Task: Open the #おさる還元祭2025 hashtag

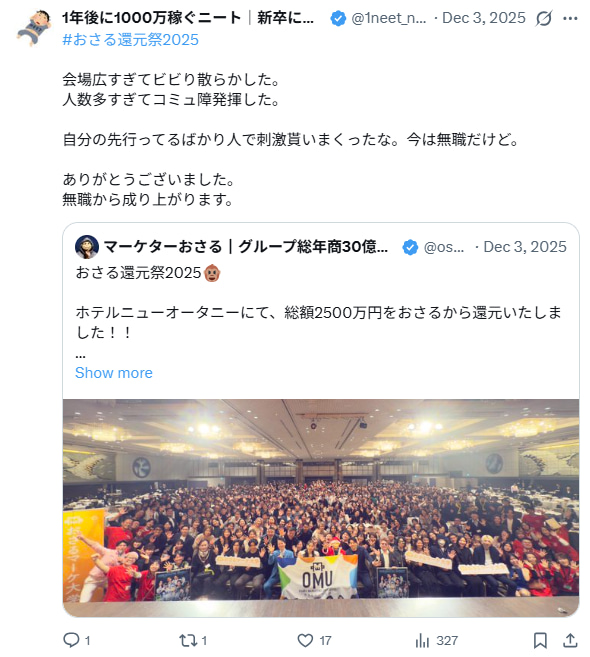Action: tap(130, 40)
